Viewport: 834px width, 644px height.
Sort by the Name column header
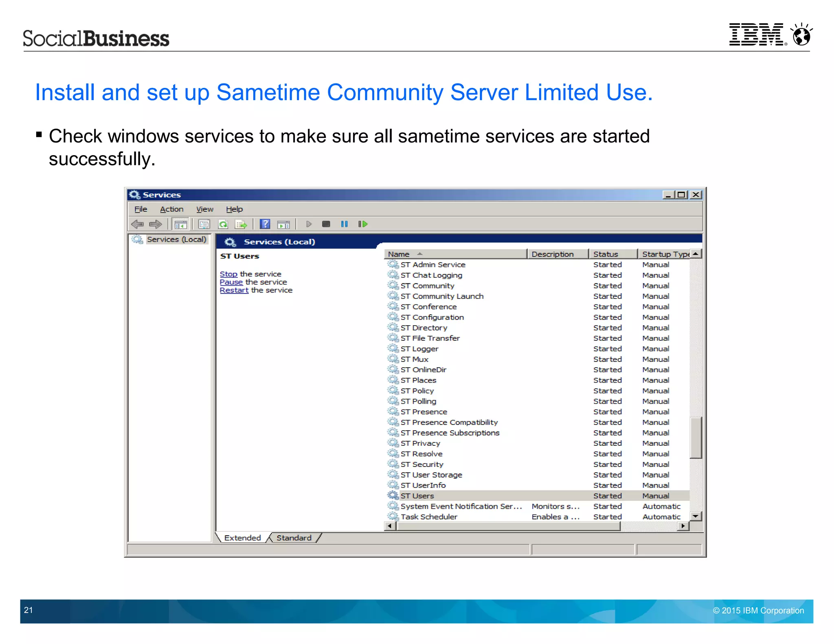coord(456,254)
